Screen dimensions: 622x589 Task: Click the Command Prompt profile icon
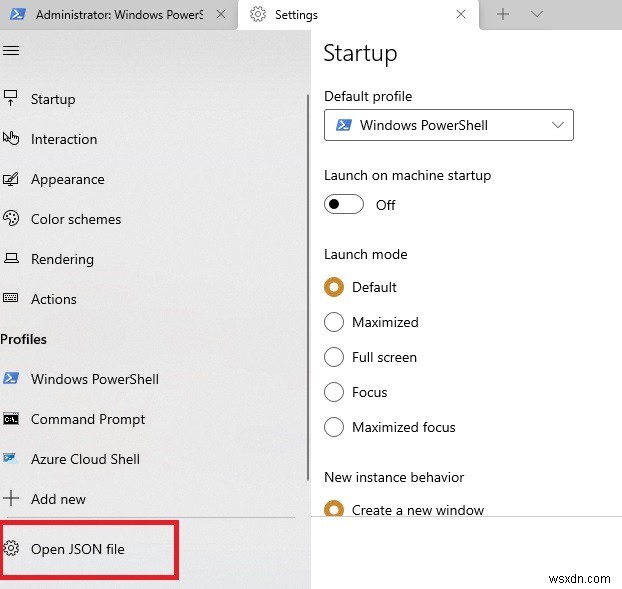tap(12, 419)
